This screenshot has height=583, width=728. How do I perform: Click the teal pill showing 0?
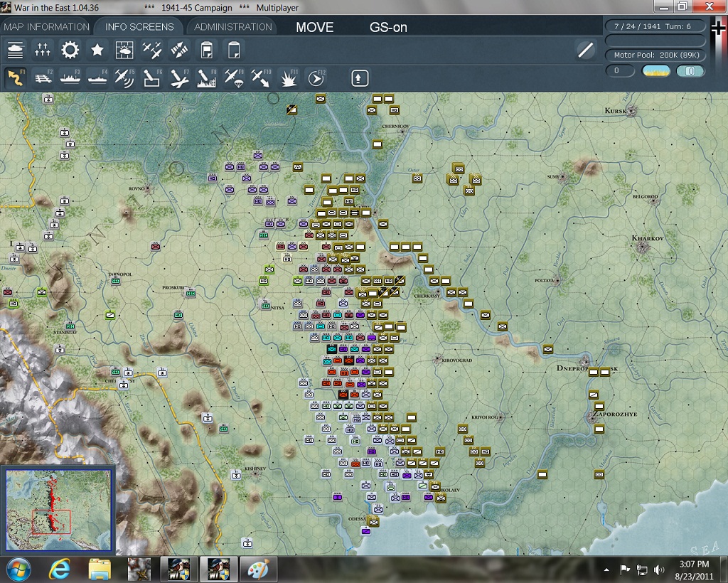[x=690, y=70]
